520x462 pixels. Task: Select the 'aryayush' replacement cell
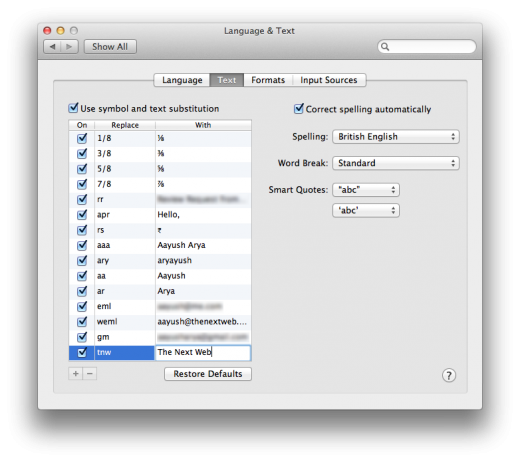click(203, 260)
